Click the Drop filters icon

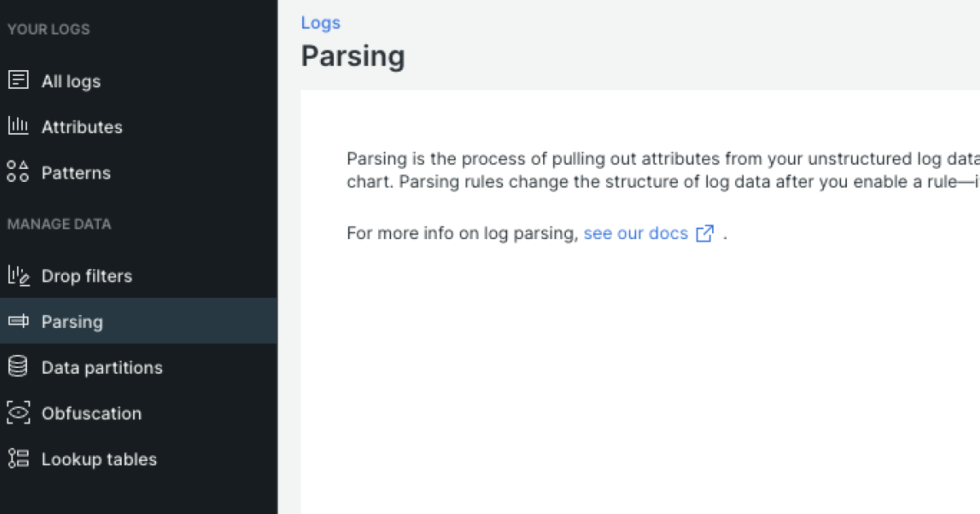(x=18, y=276)
